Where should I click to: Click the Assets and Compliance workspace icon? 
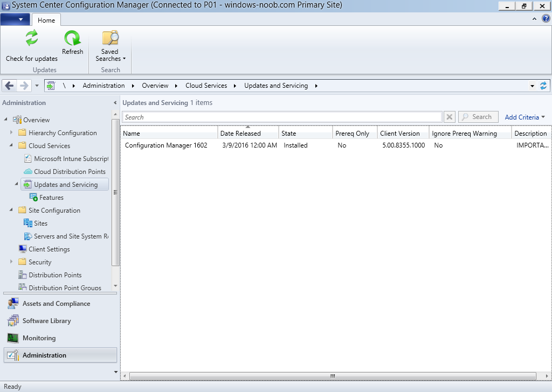[13, 303]
